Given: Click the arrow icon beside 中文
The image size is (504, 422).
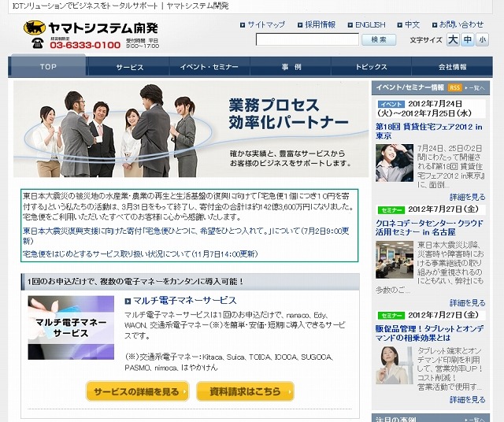Looking at the screenshot, I should coord(400,24).
